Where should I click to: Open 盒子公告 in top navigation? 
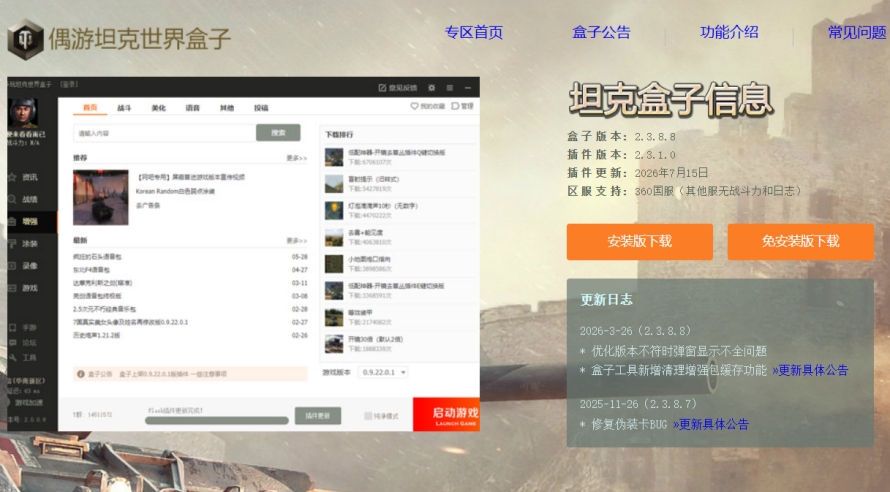pyautogui.click(x=602, y=32)
